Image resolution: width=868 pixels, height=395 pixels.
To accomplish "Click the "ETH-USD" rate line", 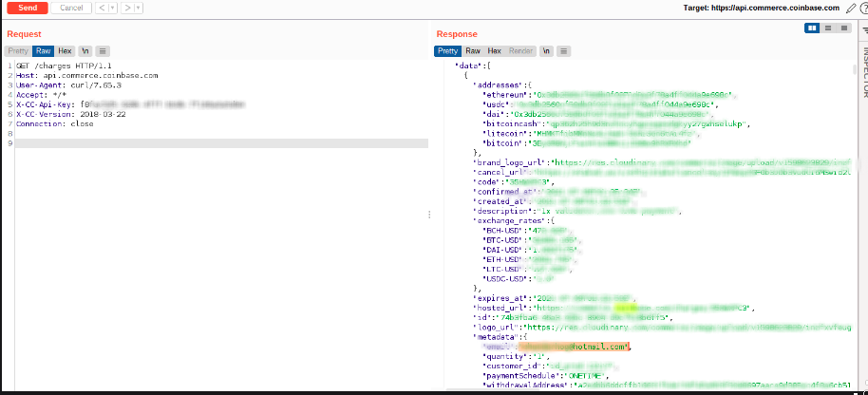I will [529, 259].
